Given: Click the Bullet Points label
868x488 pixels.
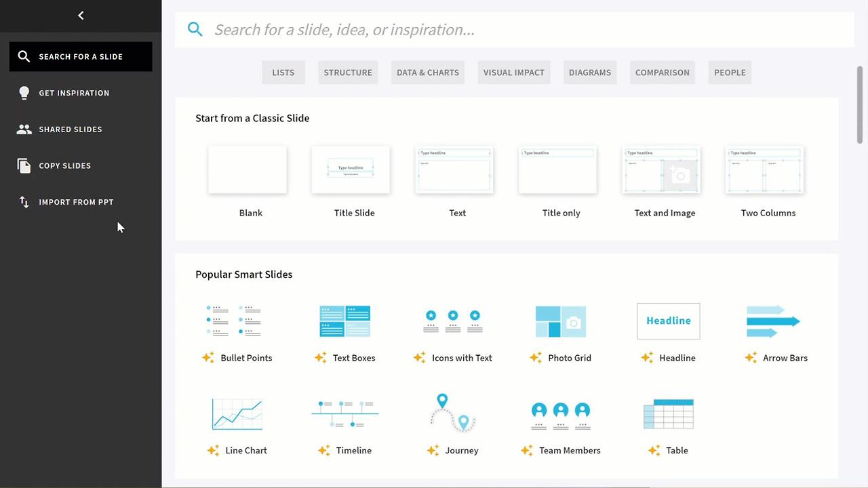Looking at the screenshot, I should tap(246, 358).
